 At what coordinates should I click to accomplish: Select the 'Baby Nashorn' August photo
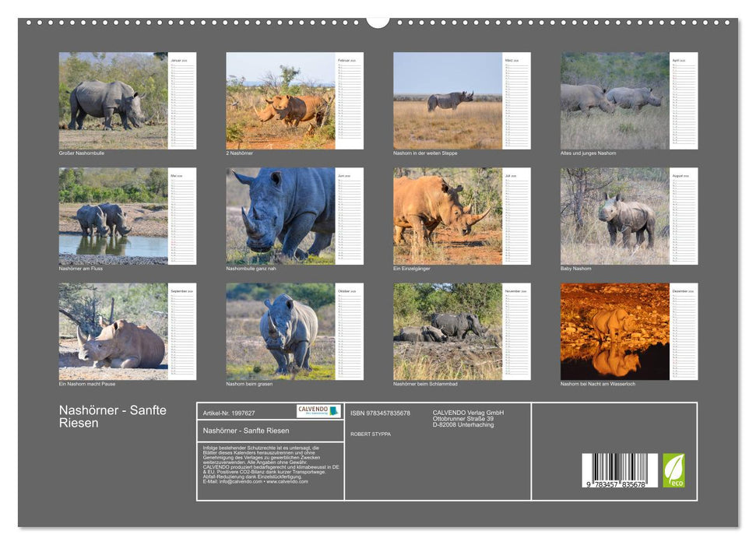pyautogui.click(x=614, y=216)
